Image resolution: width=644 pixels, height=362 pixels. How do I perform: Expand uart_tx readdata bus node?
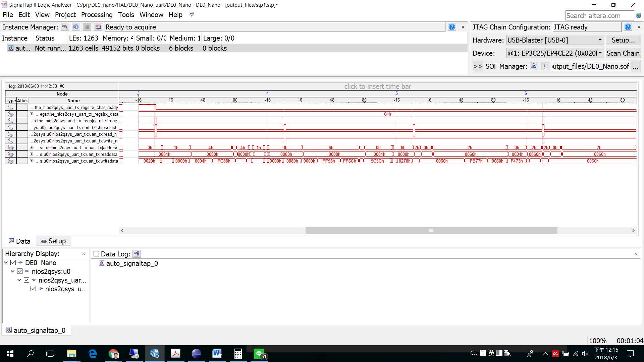click(31, 154)
